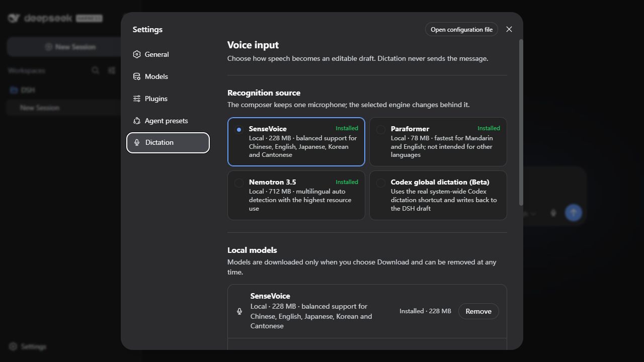Select SenseVoice radio button
The width and height of the screenshot is (644, 362).
tap(239, 130)
